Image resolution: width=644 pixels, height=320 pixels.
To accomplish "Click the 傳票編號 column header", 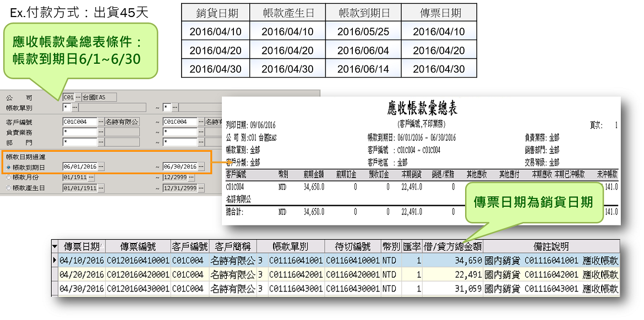I will [x=138, y=246].
